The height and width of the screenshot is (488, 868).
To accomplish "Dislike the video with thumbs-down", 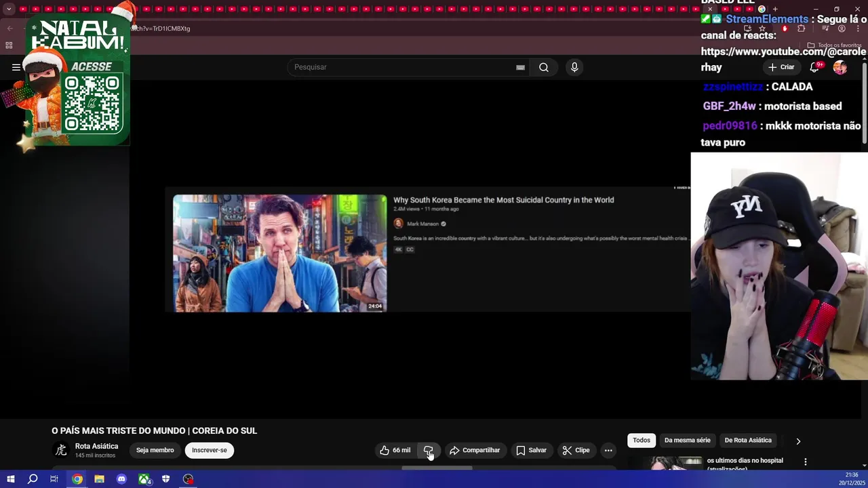I will [x=429, y=450].
